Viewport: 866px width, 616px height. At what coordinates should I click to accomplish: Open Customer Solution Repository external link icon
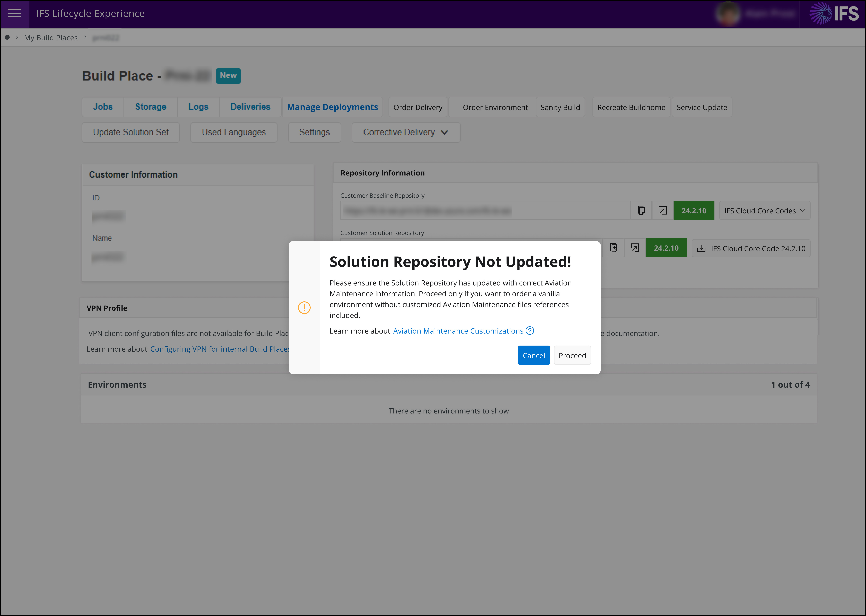point(635,248)
